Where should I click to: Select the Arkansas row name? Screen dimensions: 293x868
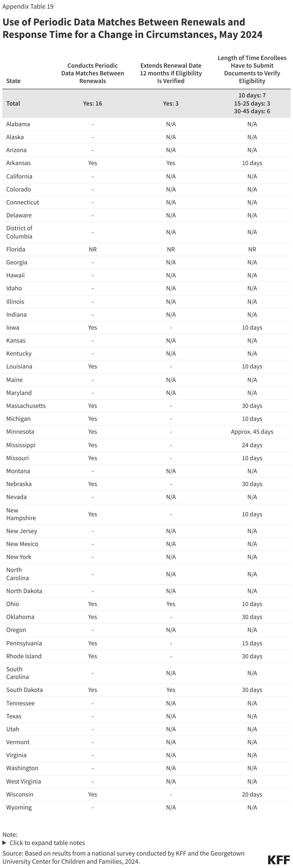click(x=18, y=163)
